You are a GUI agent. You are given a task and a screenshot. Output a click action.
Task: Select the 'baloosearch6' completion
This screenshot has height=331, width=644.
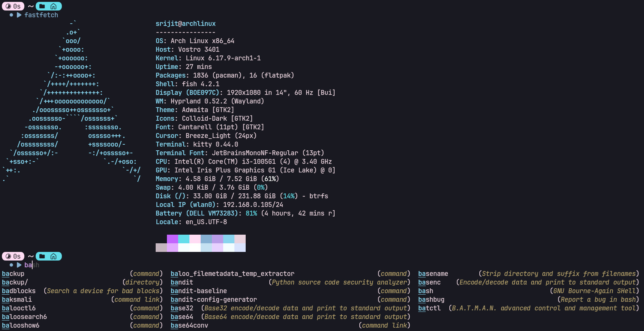click(82, 317)
